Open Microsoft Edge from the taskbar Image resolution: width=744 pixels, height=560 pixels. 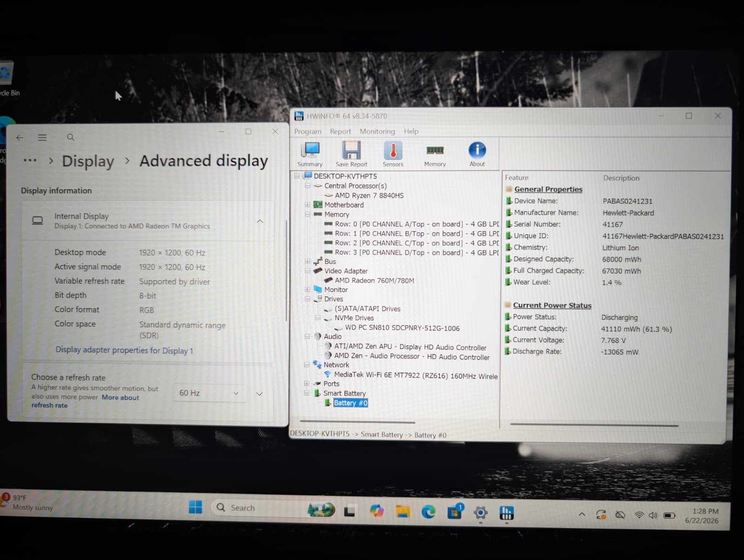(428, 512)
